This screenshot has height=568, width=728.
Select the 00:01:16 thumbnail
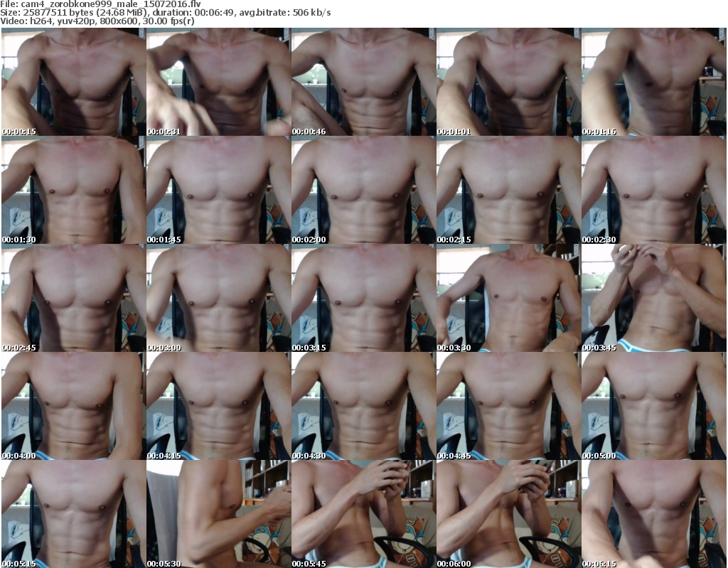[653, 82]
